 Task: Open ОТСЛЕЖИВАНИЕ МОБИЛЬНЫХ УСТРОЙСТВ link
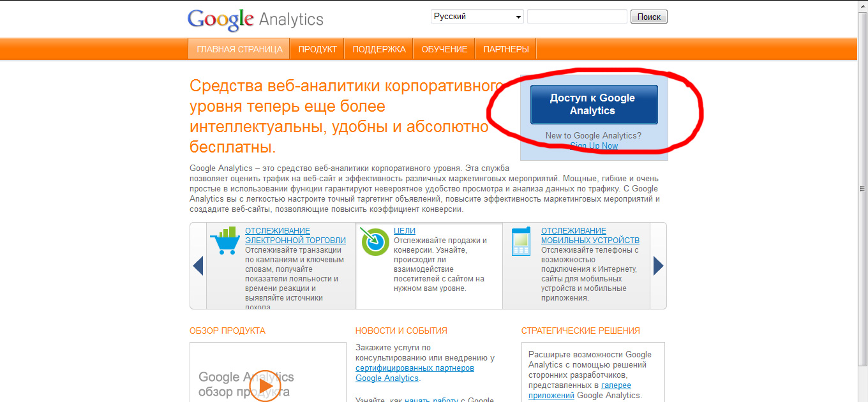(x=590, y=235)
